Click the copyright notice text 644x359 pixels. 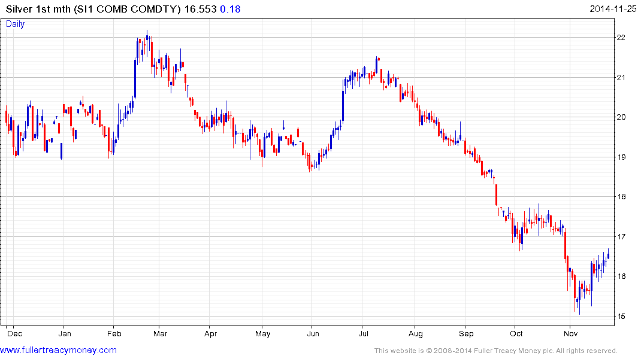pyautogui.click(x=496, y=351)
